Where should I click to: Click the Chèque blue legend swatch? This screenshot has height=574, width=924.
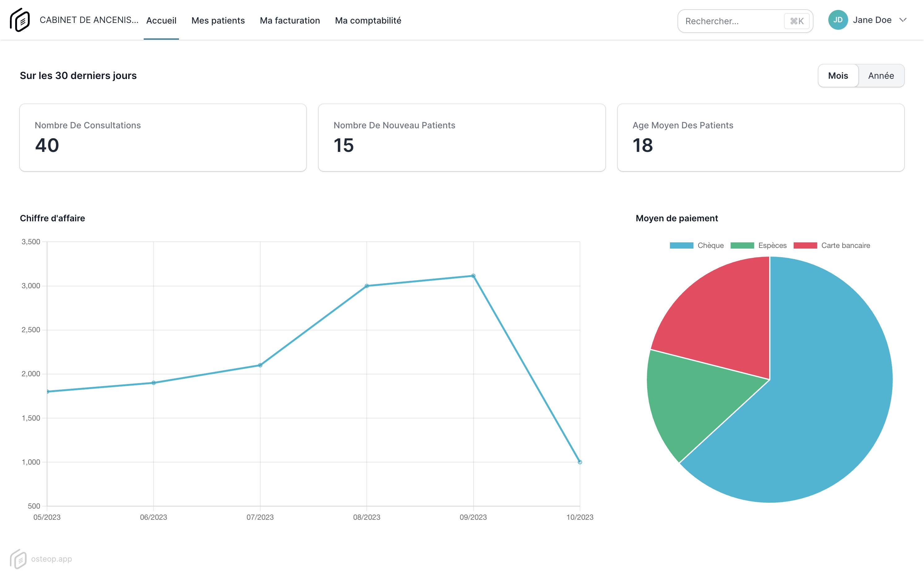click(681, 245)
